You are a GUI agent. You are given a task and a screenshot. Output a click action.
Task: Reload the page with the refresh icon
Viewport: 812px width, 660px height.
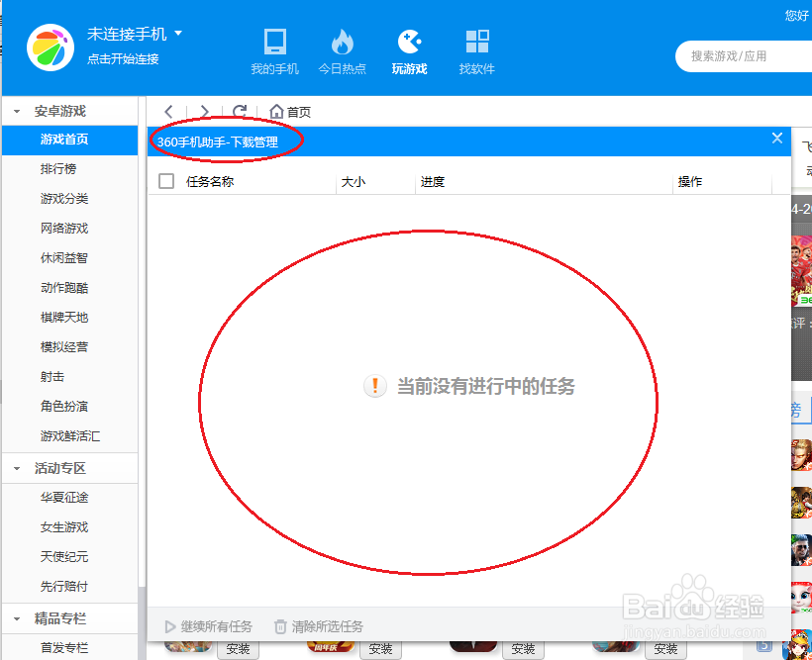pyautogui.click(x=240, y=111)
